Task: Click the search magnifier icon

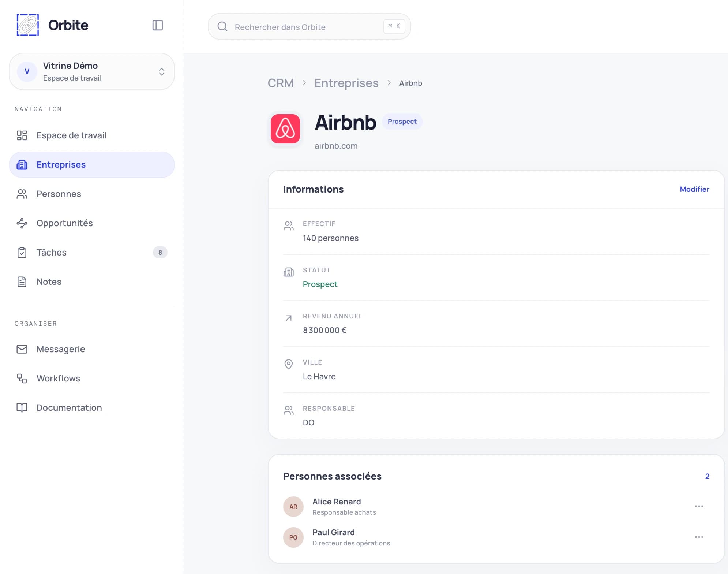Action: 222,27
